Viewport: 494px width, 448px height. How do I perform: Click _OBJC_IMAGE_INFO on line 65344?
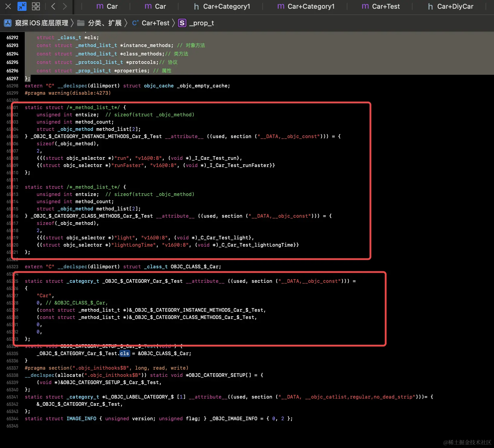click(x=233, y=419)
